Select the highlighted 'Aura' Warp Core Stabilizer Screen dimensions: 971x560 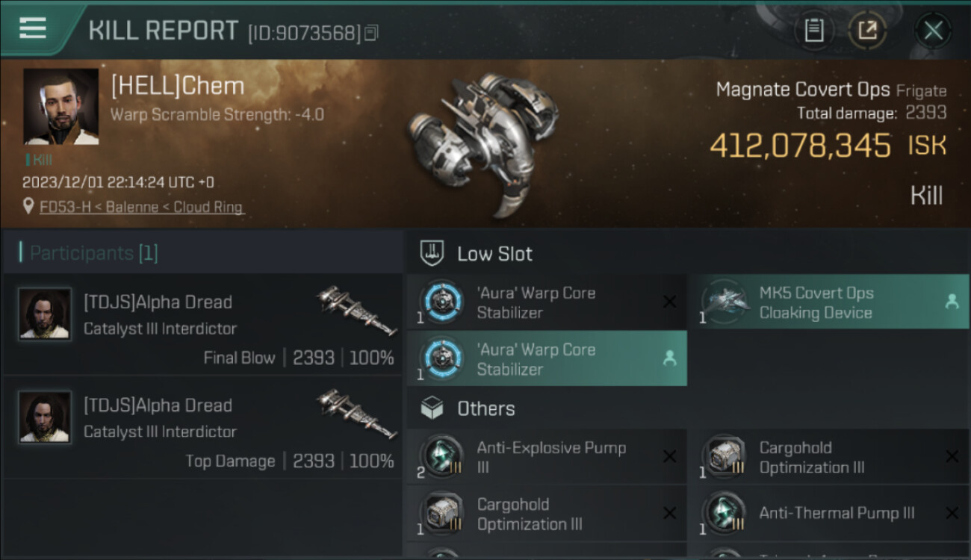point(536,359)
